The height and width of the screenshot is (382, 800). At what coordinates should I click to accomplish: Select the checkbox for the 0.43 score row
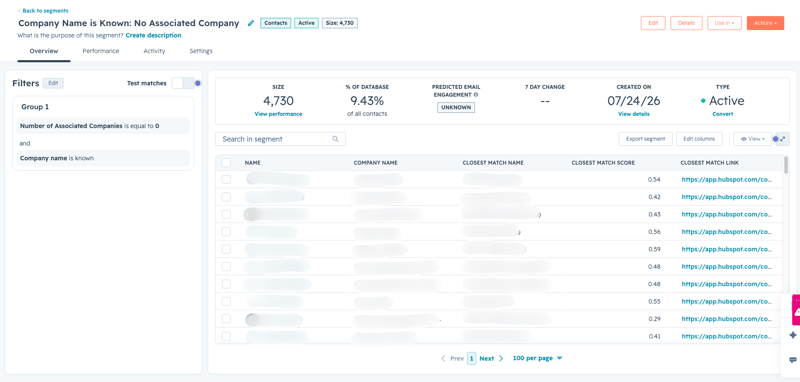[x=226, y=214]
